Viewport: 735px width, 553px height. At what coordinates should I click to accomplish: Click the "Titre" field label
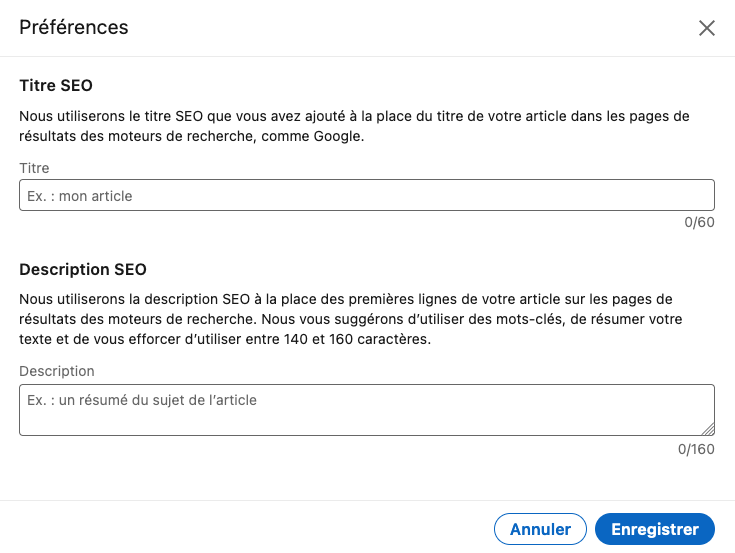pos(34,168)
